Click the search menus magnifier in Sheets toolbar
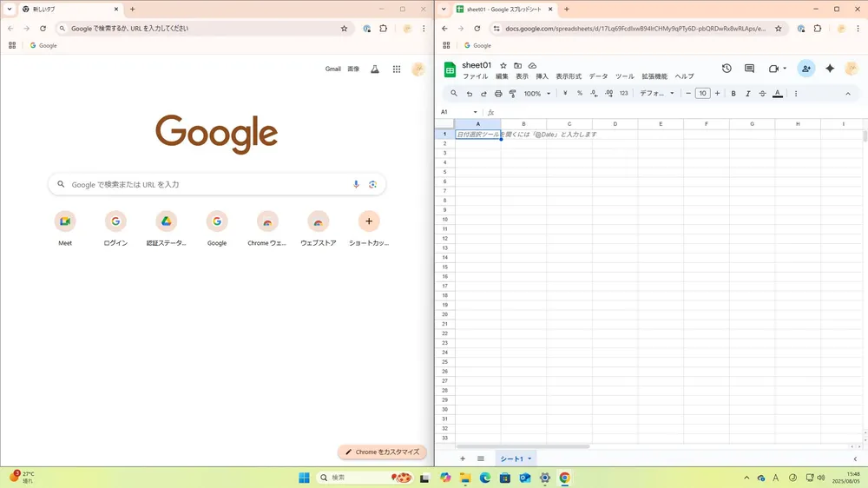This screenshot has width=868, height=488. (x=454, y=94)
